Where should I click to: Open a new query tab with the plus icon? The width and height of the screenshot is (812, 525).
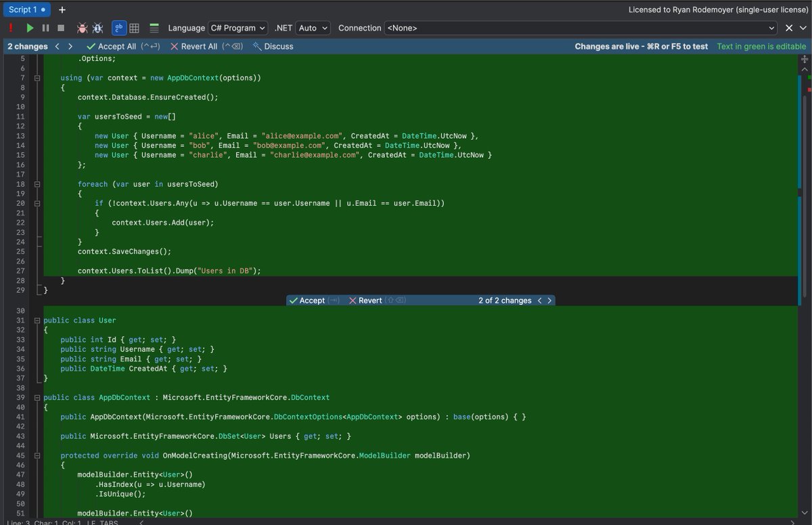[x=62, y=9]
